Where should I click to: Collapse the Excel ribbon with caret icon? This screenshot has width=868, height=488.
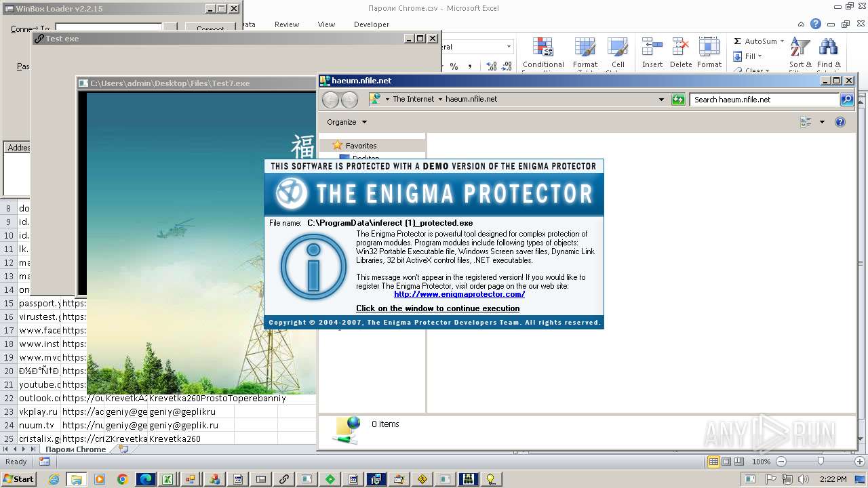(802, 24)
